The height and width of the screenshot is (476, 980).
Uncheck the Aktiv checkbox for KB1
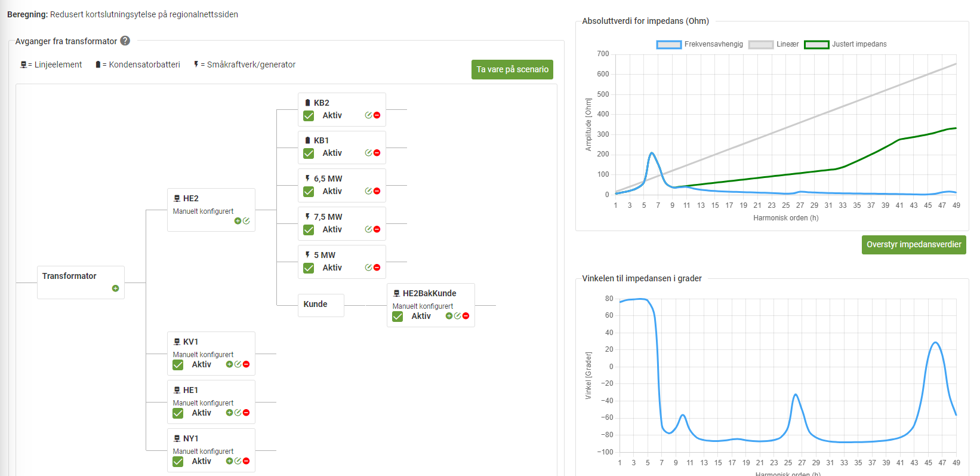309,153
